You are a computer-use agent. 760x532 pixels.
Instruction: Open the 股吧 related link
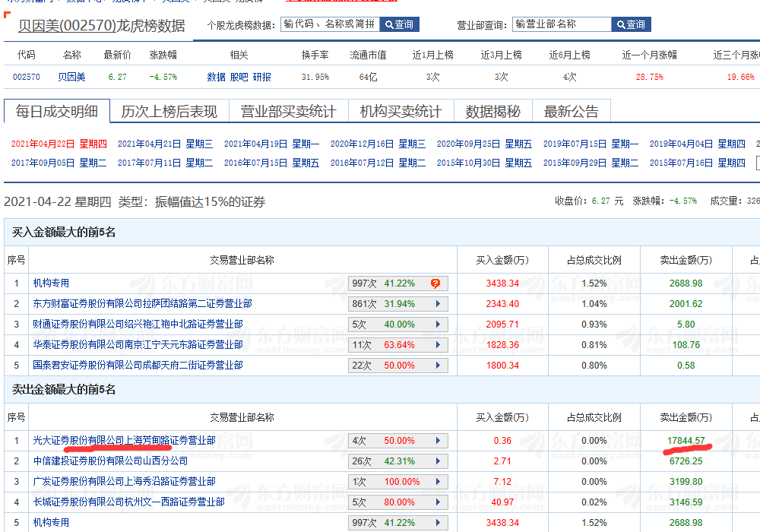pyautogui.click(x=239, y=77)
